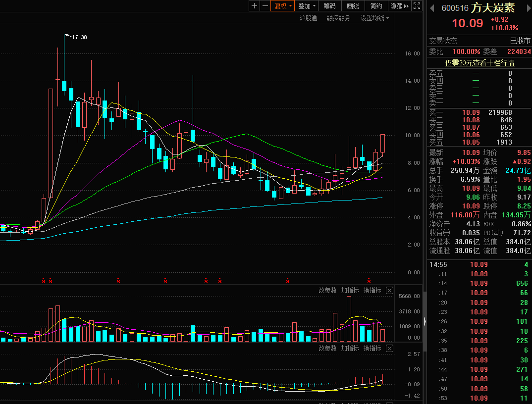Click the stock name 方大炭素

[x=493, y=7]
